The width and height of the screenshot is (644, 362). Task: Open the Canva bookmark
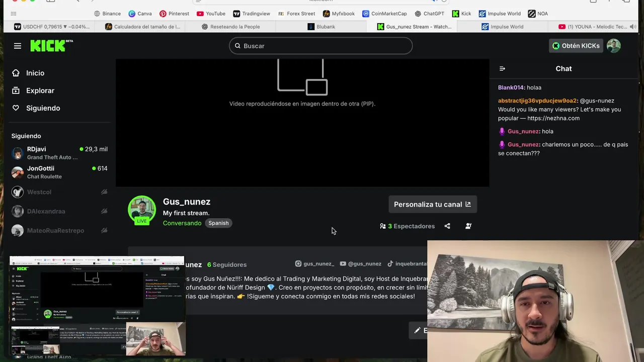pyautogui.click(x=140, y=14)
